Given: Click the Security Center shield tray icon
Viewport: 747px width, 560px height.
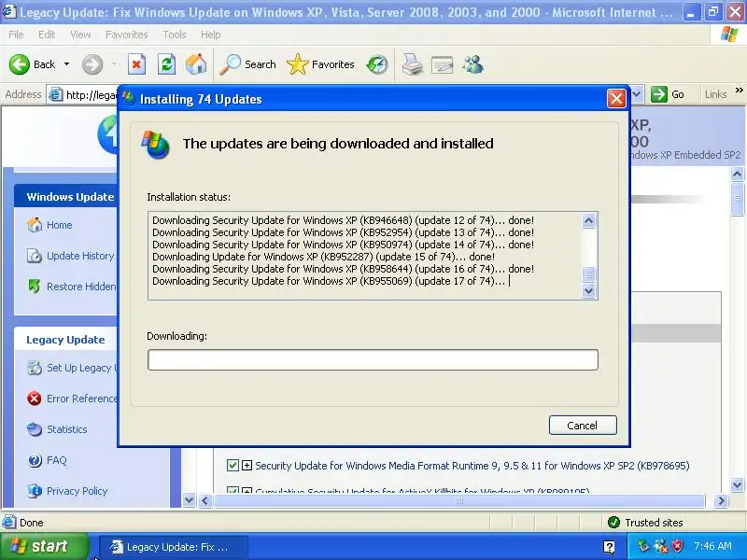Looking at the screenshot, I should pyautogui.click(x=678, y=546).
